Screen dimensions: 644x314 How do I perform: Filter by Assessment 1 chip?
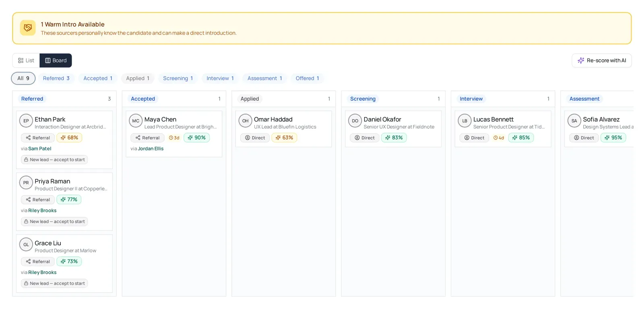[264, 78]
